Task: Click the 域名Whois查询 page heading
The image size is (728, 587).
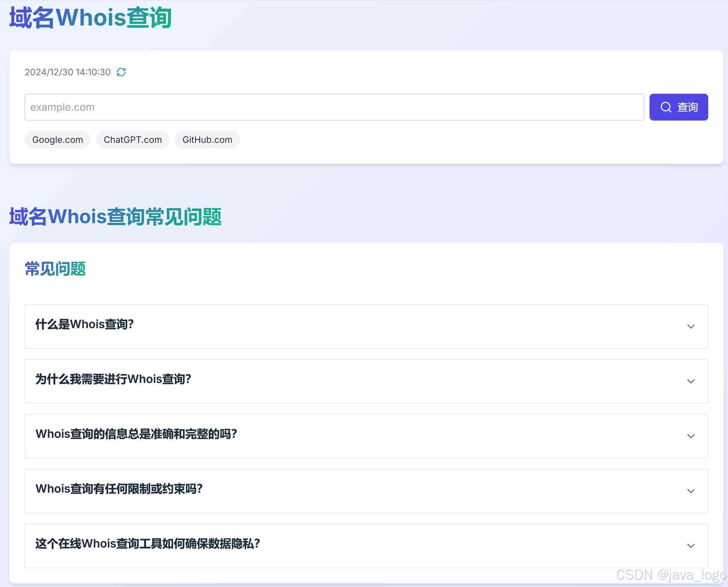Action: tap(90, 18)
